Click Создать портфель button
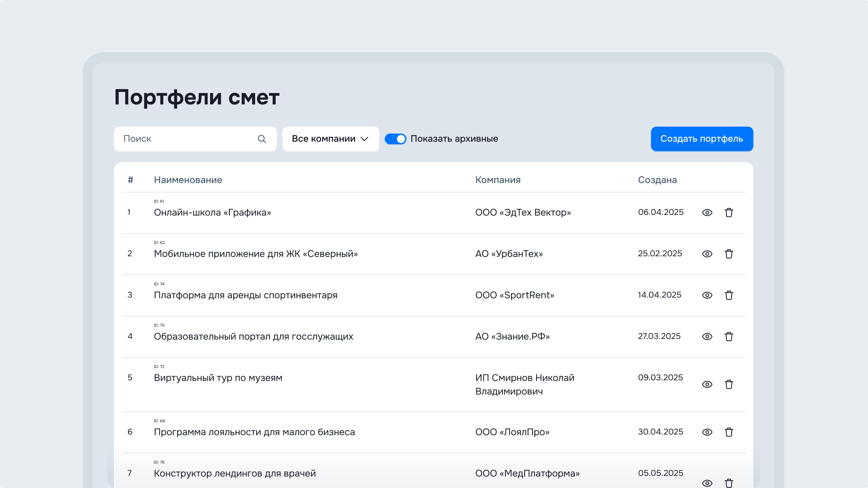The width and height of the screenshot is (868, 488). tap(702, 139)
